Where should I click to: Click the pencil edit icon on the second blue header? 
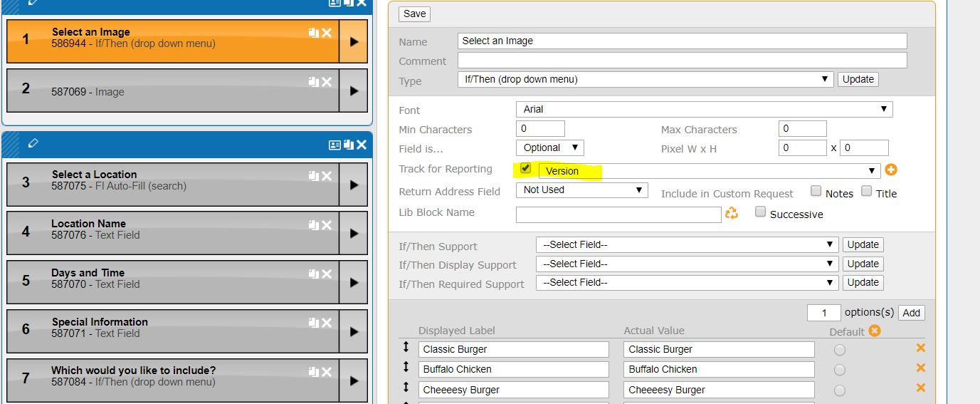click(33, 143)
